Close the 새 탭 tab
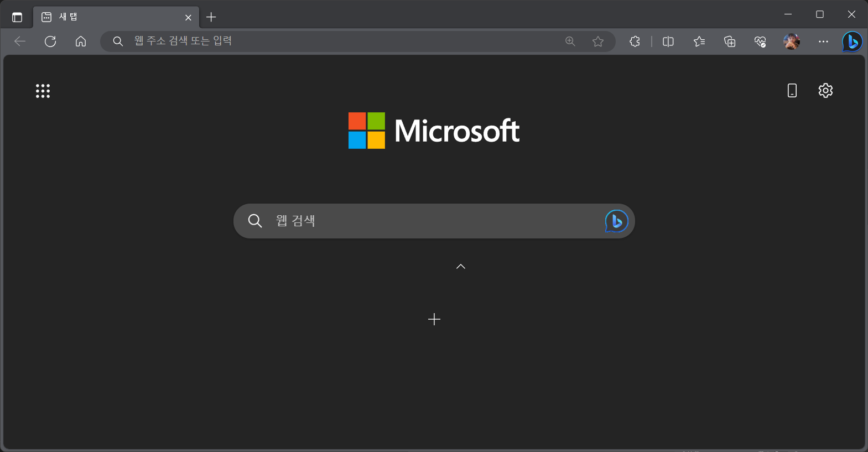This screenshot has width=868, height=452. tap(188, 18)
